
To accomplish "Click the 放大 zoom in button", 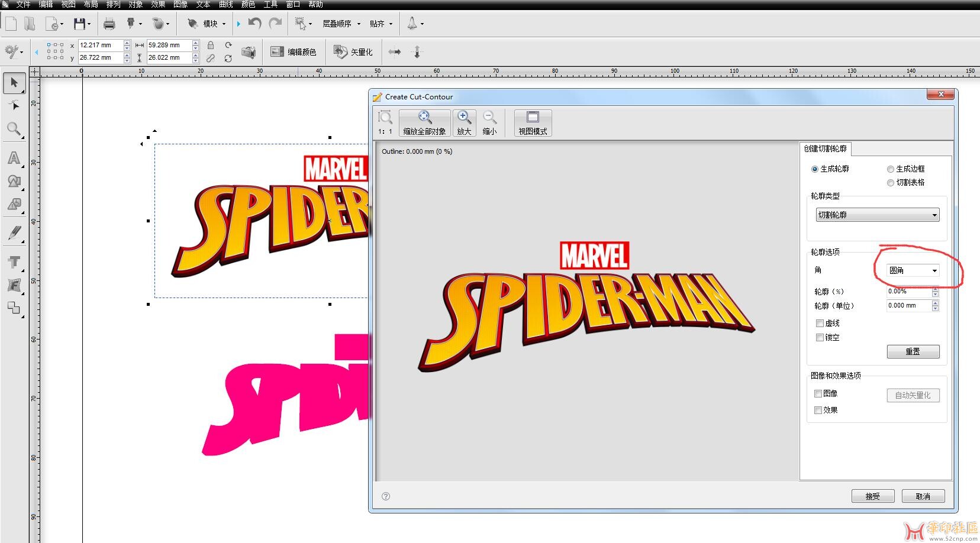I will click(464, 123).
